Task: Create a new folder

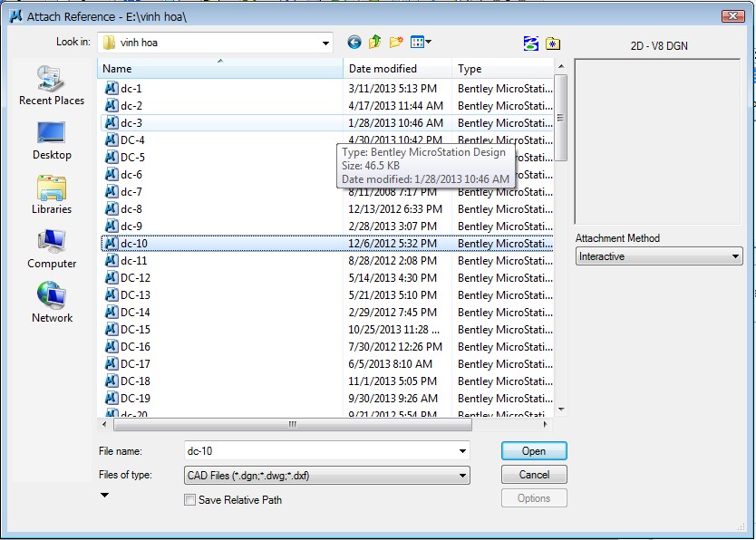Action: (396, 43)
